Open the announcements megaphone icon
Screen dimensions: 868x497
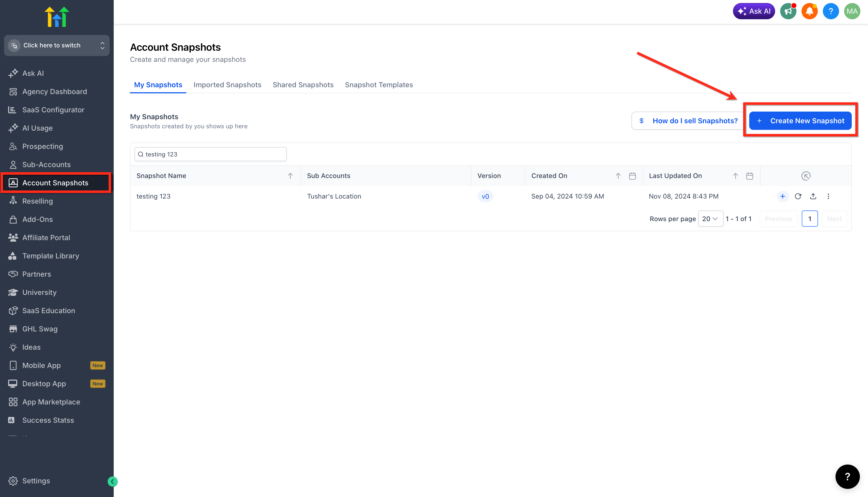pos(788,11)
